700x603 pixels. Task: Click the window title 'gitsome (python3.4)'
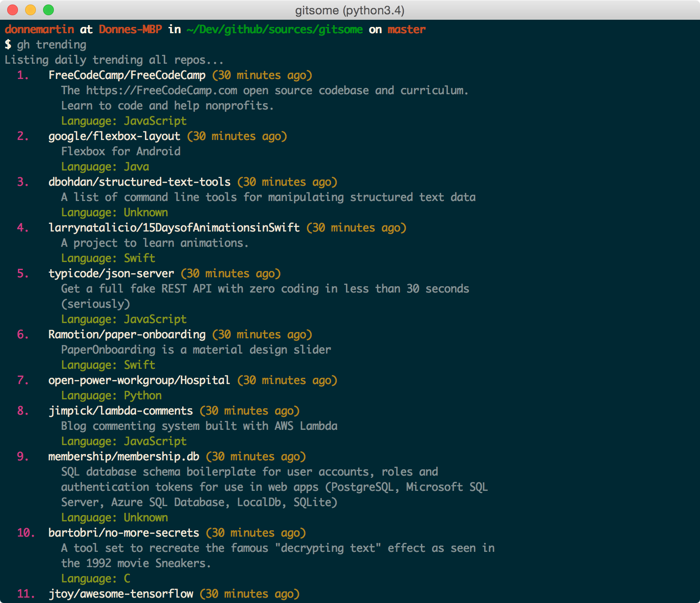click(350, 10)
